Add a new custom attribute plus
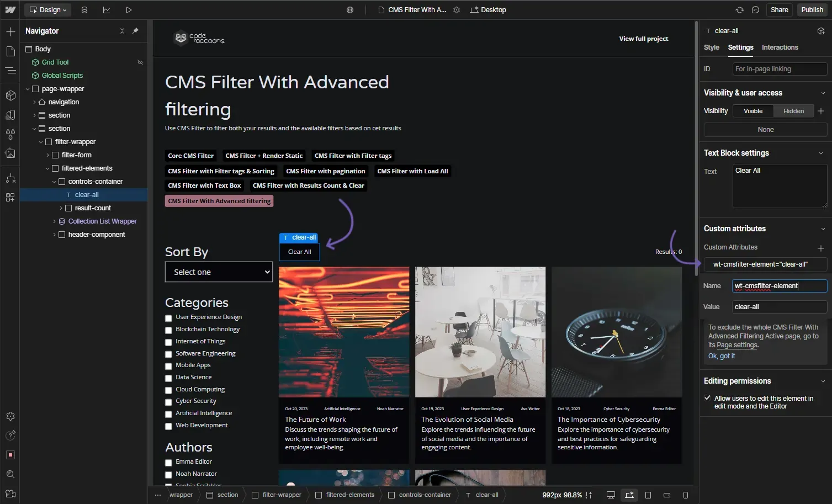The width and height of the screenshot is (832, 504). pos(821,248)
